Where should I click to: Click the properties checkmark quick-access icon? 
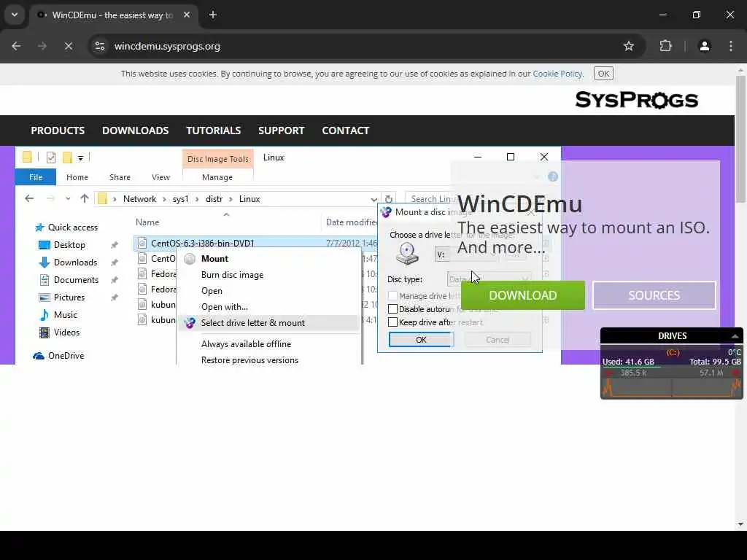coord(51,157)
